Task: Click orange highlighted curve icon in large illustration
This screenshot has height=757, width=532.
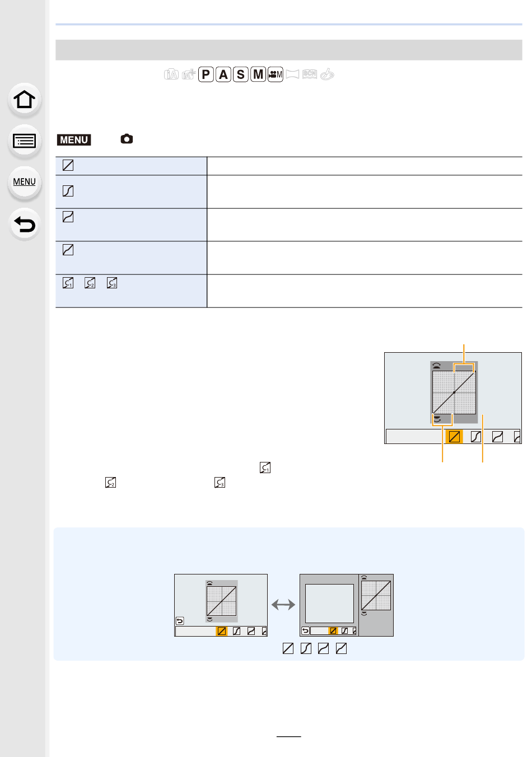Action: tap(454, 436)
